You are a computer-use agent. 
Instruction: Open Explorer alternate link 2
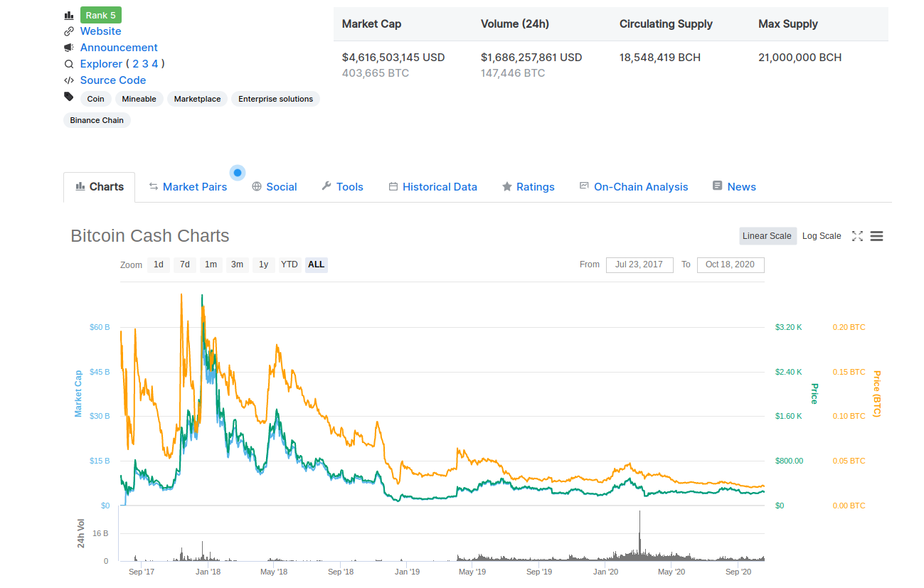136,64
